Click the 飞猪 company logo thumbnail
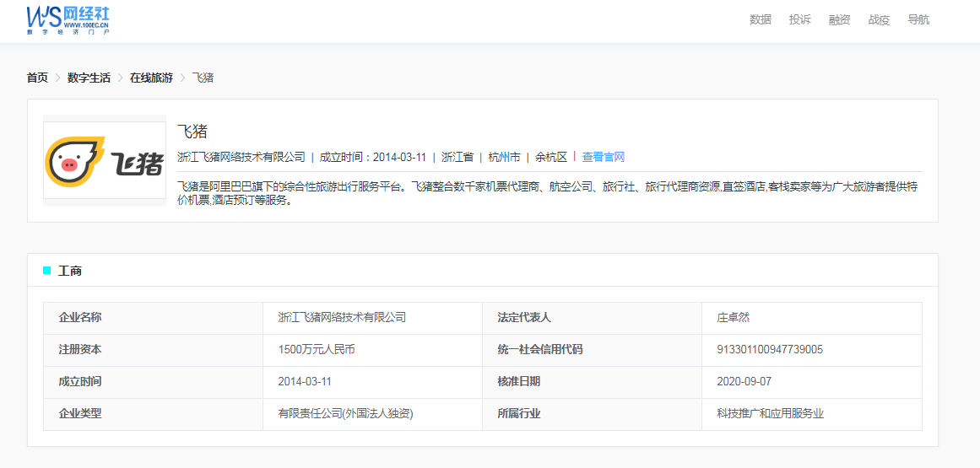 (105, 160)
